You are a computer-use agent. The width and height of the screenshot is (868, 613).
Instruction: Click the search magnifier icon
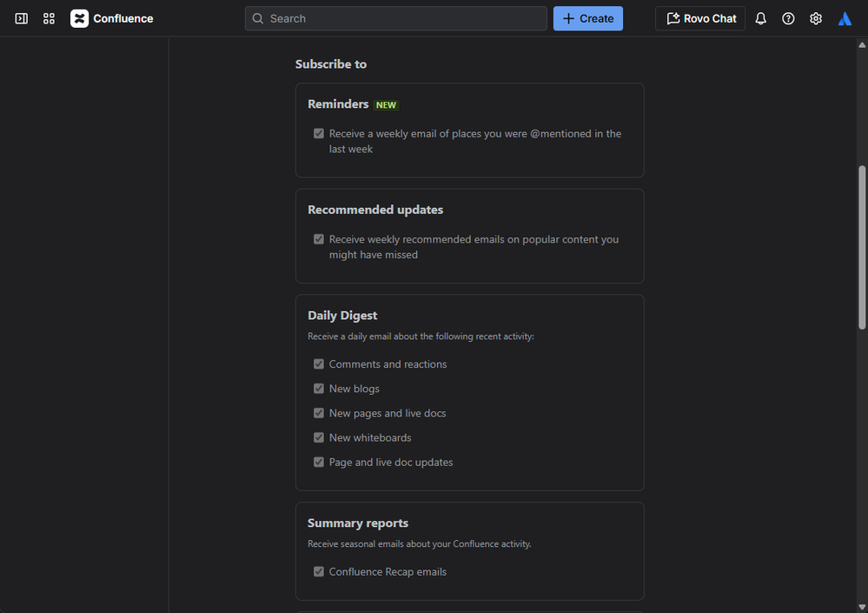point(258,19)
